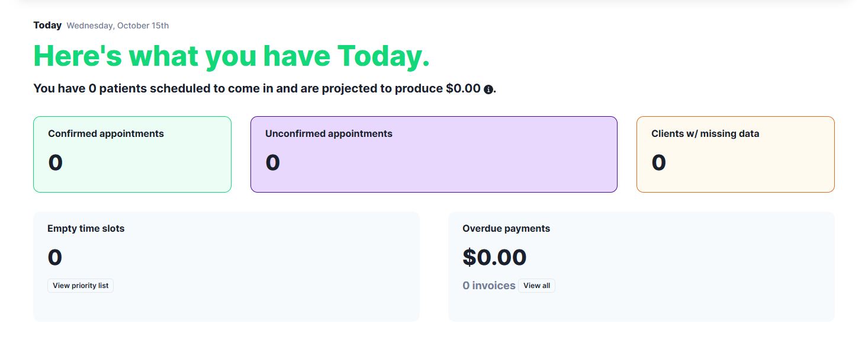This screenshot has width=868, height=339.
Task: Click the 0 invoices text
Action: coord(488,286)
